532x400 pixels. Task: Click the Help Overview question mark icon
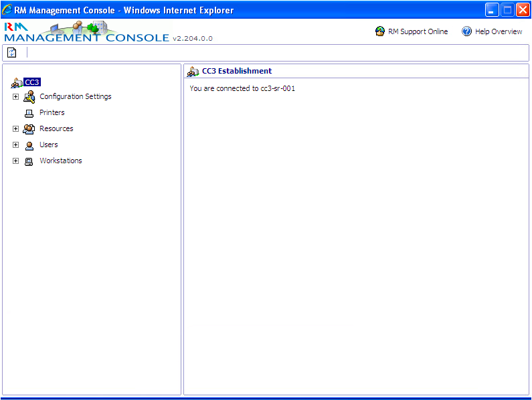click(x=466, y=31)
